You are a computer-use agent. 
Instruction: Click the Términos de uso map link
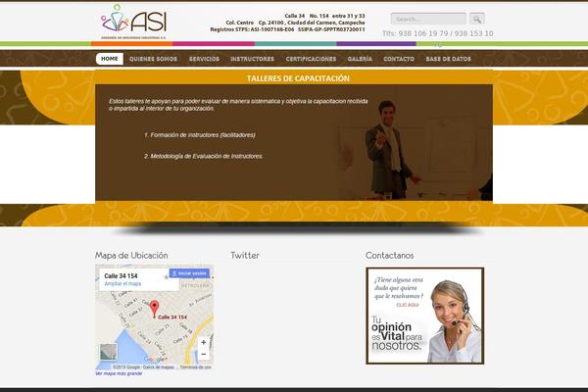[195, 367]
